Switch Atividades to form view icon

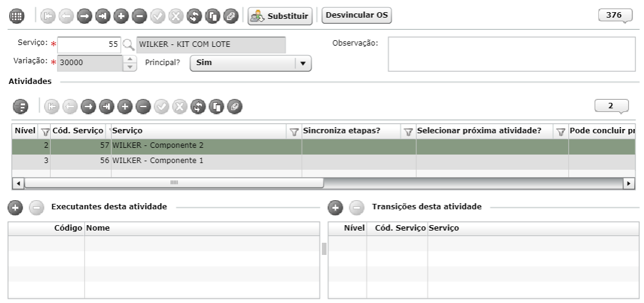21,107
